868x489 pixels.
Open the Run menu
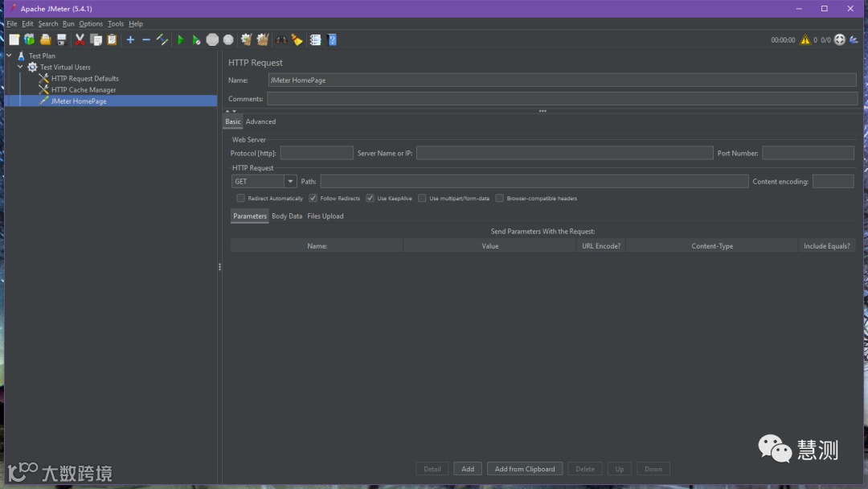tap(68, 24)
